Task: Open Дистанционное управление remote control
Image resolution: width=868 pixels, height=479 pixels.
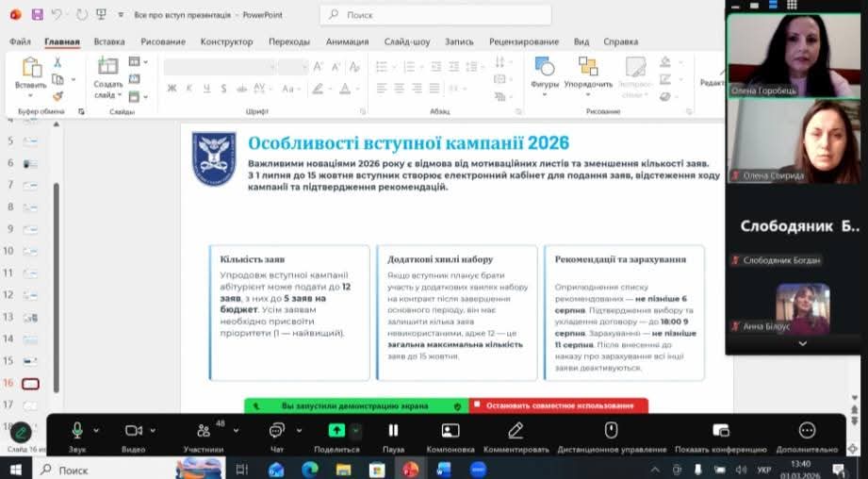Action: [x=611, y=431]
